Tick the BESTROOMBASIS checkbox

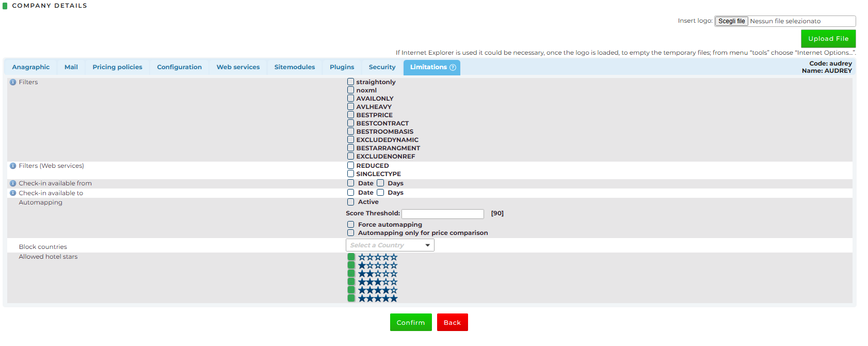(351, 131)
